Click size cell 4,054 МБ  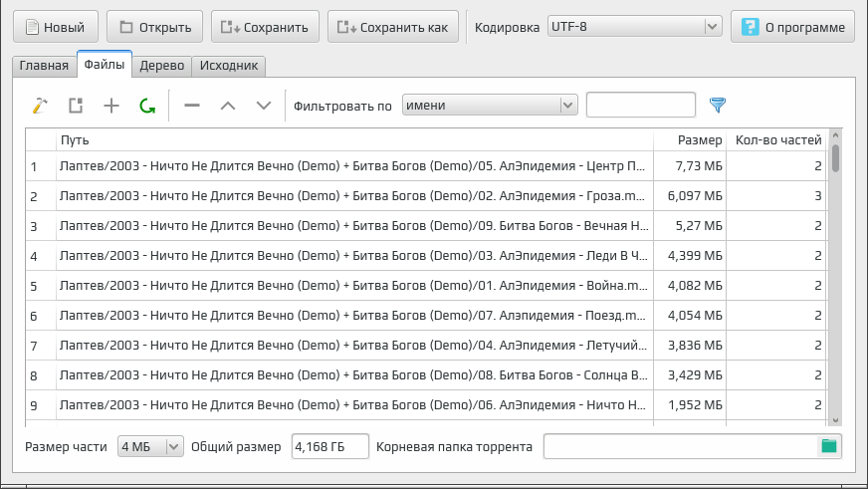pyautogui.click(x=690, y=316)
